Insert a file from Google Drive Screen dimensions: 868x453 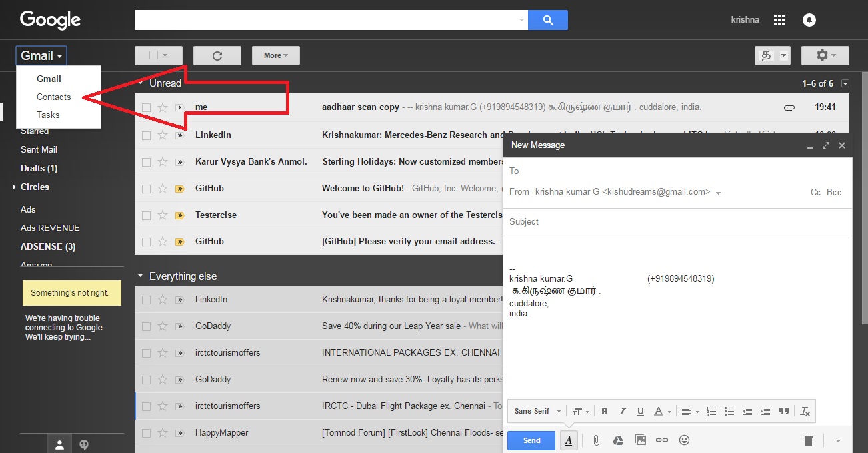tap(618, 440)
